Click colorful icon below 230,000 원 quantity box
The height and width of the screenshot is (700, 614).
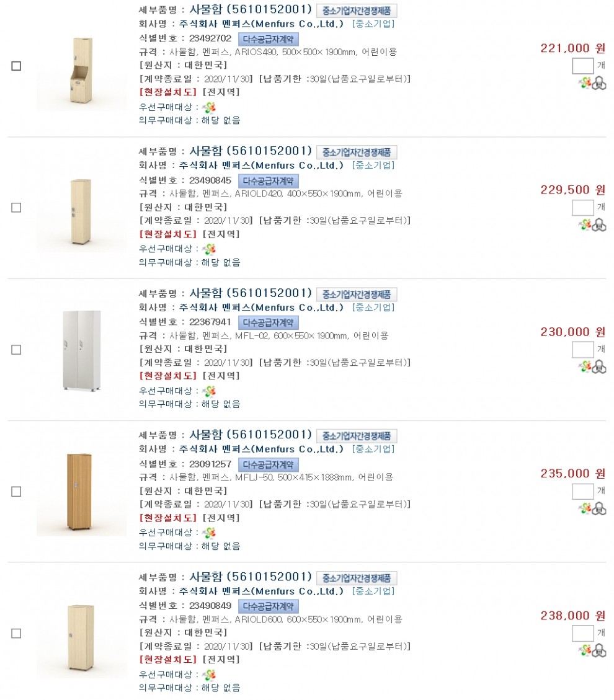point(585,367)
